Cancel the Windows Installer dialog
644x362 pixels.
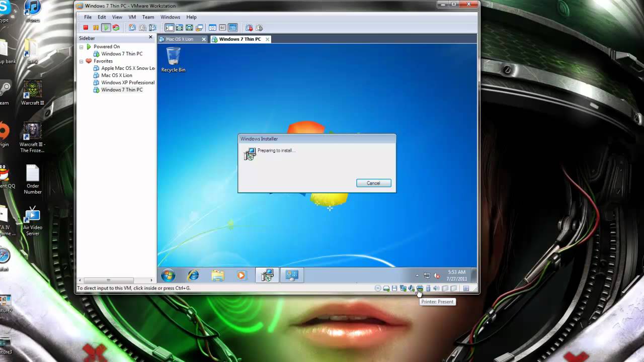pos(373,183)
